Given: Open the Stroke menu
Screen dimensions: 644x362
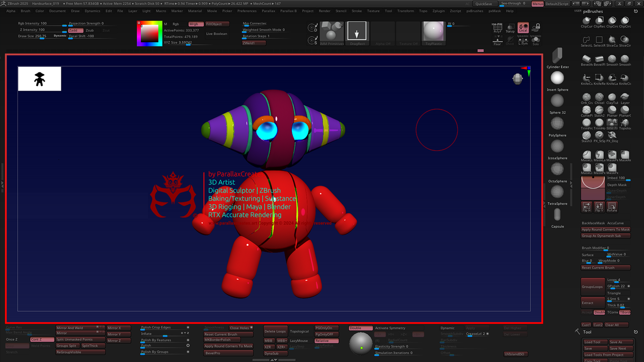Looking at the screenshot, I should click(357, 11).
